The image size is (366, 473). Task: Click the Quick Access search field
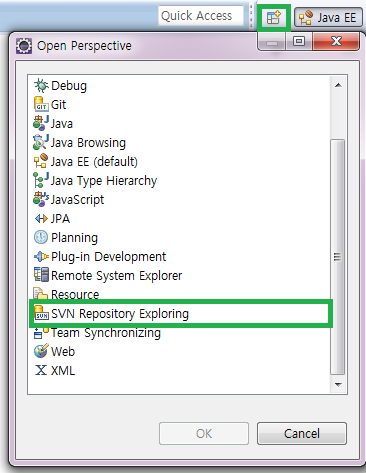pyautogui.click(x=201, y=16)
